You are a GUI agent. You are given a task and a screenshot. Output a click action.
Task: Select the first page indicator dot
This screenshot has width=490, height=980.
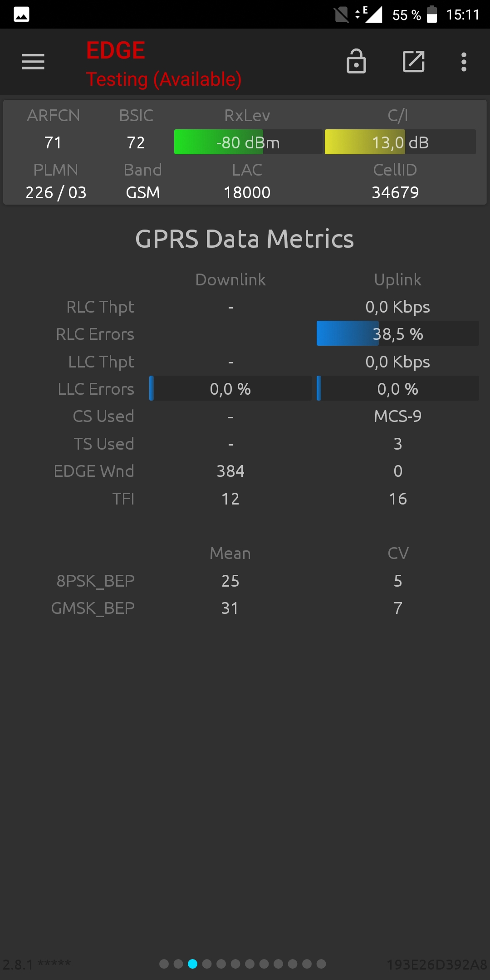click(x=164, y=964)
